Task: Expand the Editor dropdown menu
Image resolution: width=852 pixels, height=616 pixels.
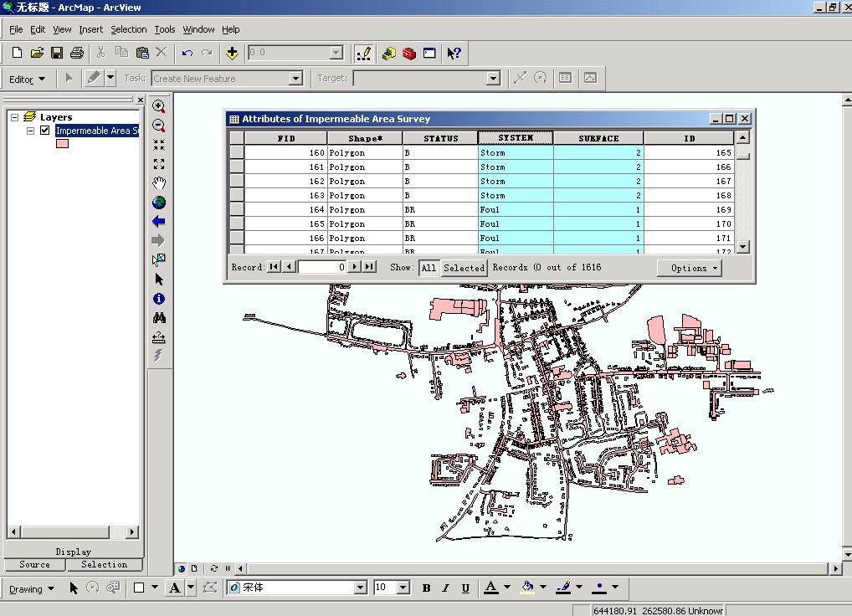Action: pos(26,80)
